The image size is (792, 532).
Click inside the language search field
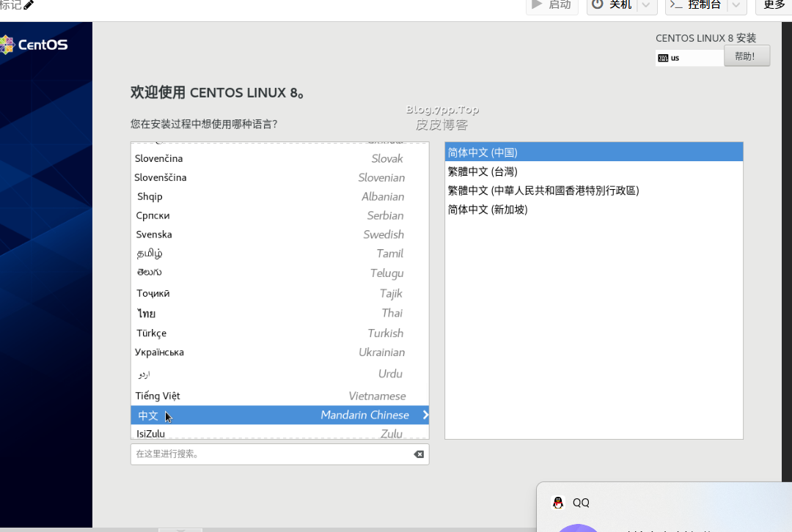(x=257, y=454)
